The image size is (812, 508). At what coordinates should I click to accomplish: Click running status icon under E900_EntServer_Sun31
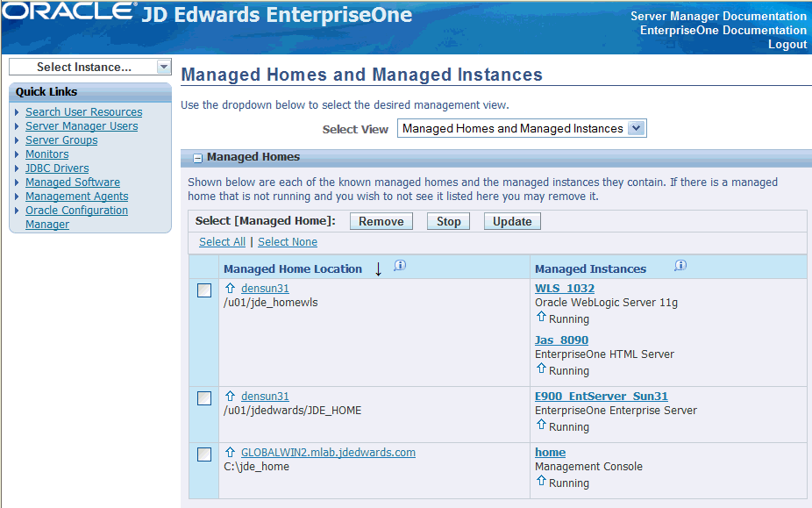tap(541, 424)
